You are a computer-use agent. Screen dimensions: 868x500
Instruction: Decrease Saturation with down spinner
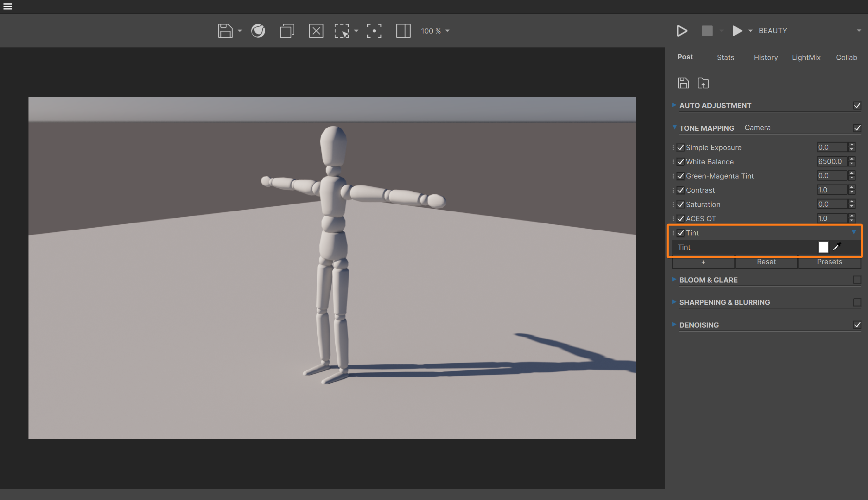point(851,207)
